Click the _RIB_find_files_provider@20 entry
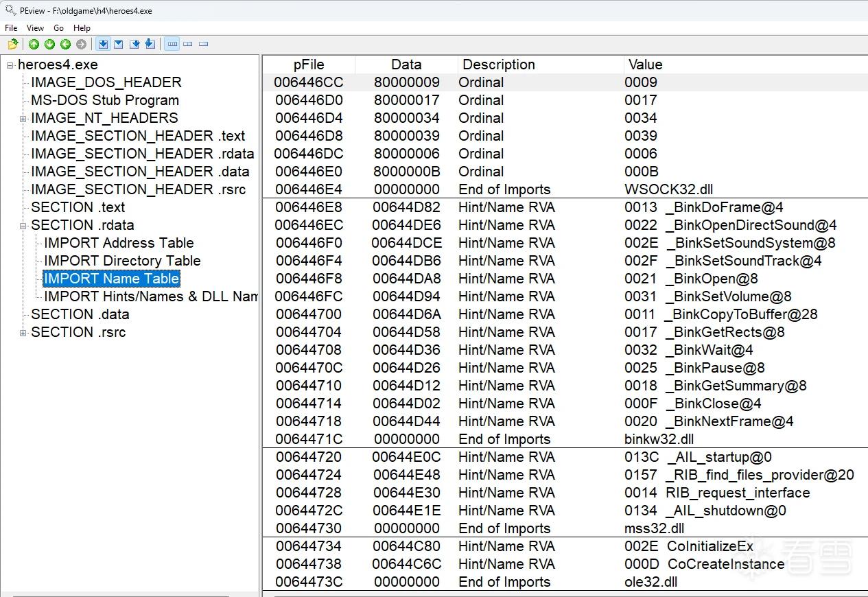 click(x=760, y=475)
